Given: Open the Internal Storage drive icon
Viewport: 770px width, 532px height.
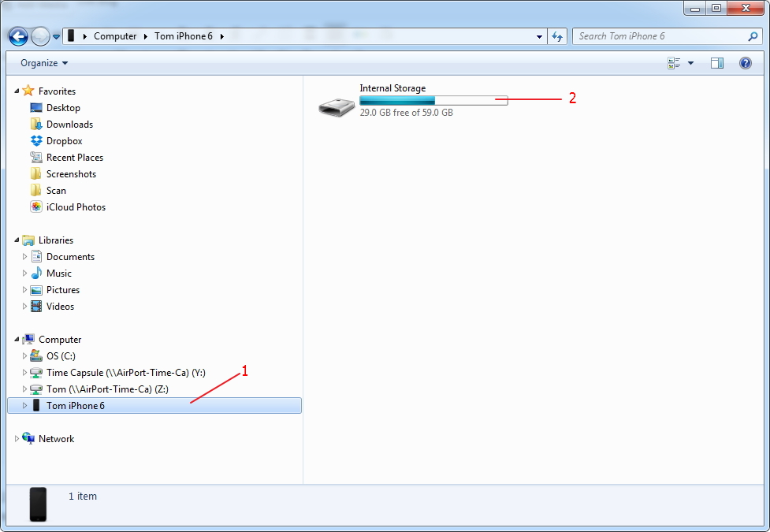Looking at the screenshot, I should click(x=337, y=106).
